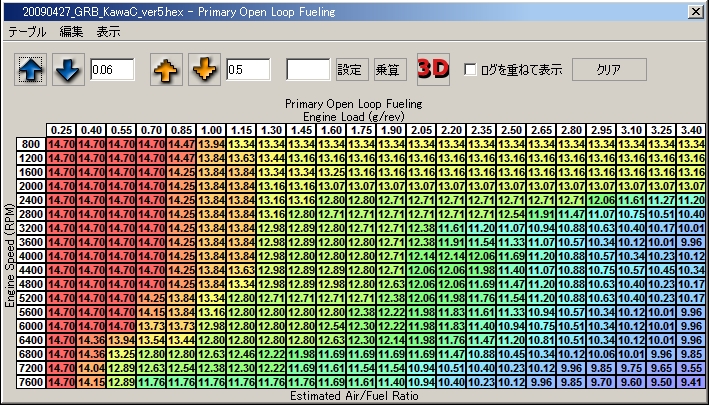Click the empty set-value input field
The height and width of the screenshot is (405, 709).
[x=308, y=70]
